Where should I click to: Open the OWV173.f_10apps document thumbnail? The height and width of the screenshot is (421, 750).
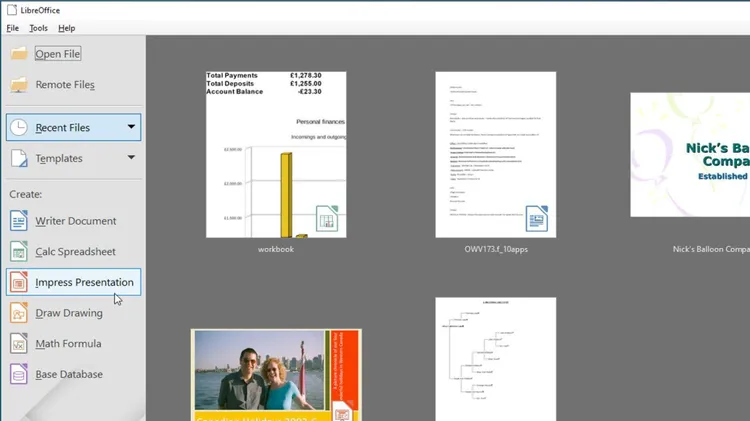coord(496,155)
